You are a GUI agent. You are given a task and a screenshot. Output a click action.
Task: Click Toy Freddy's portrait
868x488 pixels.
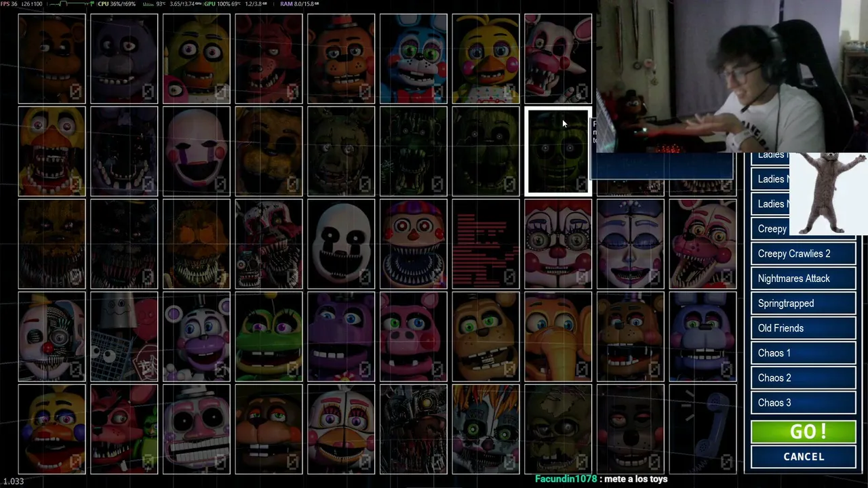point(341,58)
